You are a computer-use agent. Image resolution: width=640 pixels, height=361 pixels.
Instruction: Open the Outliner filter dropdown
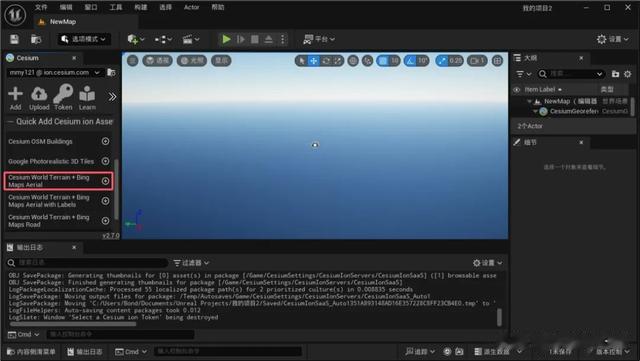click(x=523, y=74)
